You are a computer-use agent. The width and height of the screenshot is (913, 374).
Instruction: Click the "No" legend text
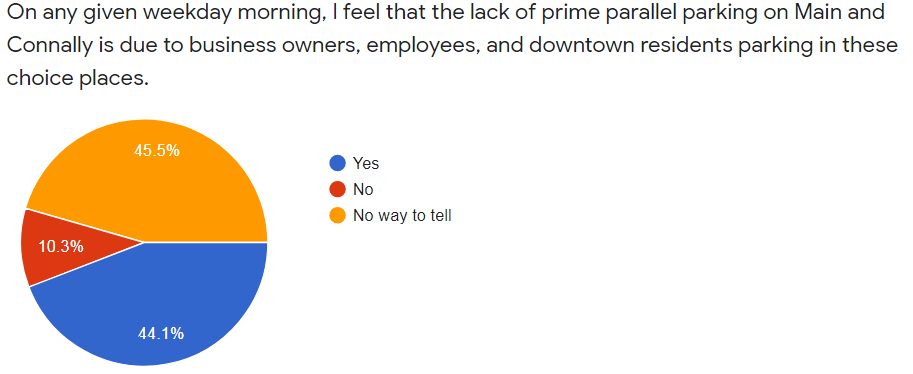click(363, 189)
